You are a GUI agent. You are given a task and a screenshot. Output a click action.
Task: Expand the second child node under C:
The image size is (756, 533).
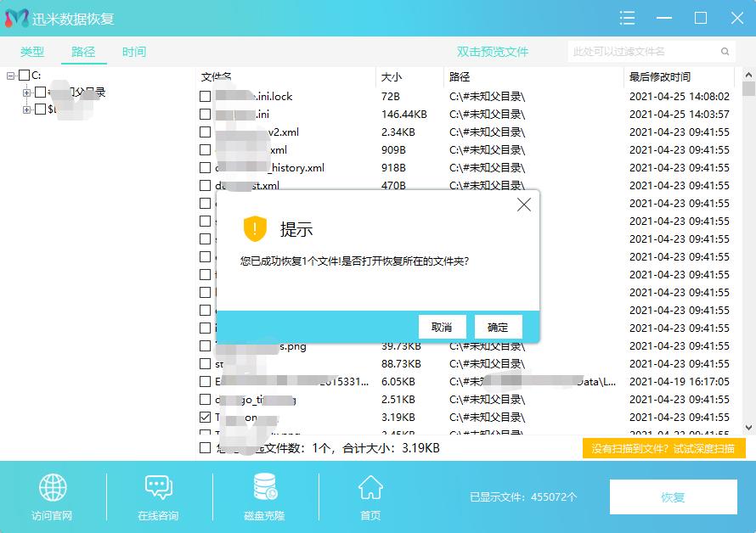coord(26,109)
